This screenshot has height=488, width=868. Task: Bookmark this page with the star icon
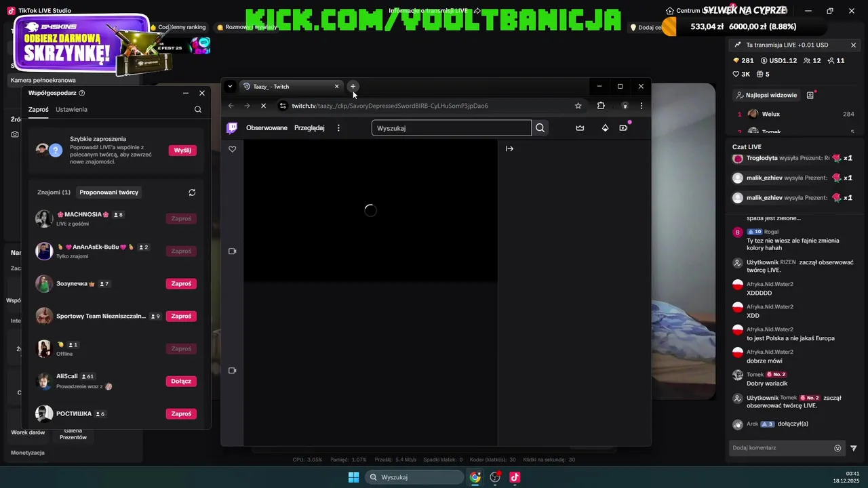(x=578, y=106)
